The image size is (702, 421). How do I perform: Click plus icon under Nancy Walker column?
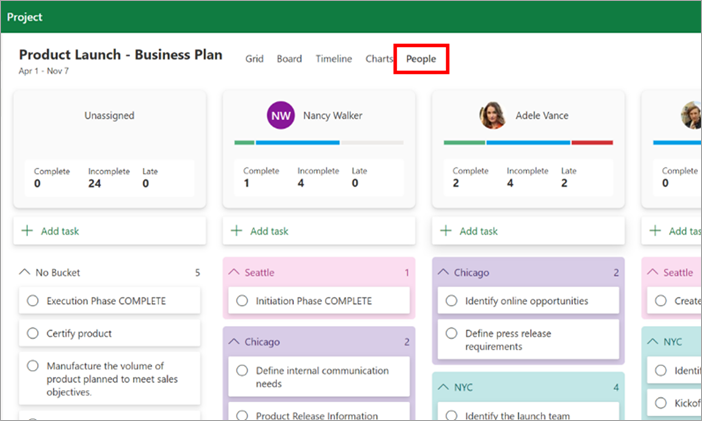click(236, 231)
